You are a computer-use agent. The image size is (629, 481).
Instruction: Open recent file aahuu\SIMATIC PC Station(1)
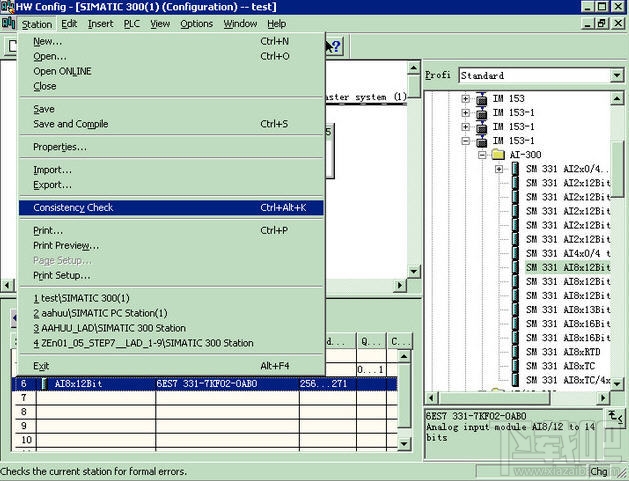point(171,313)
